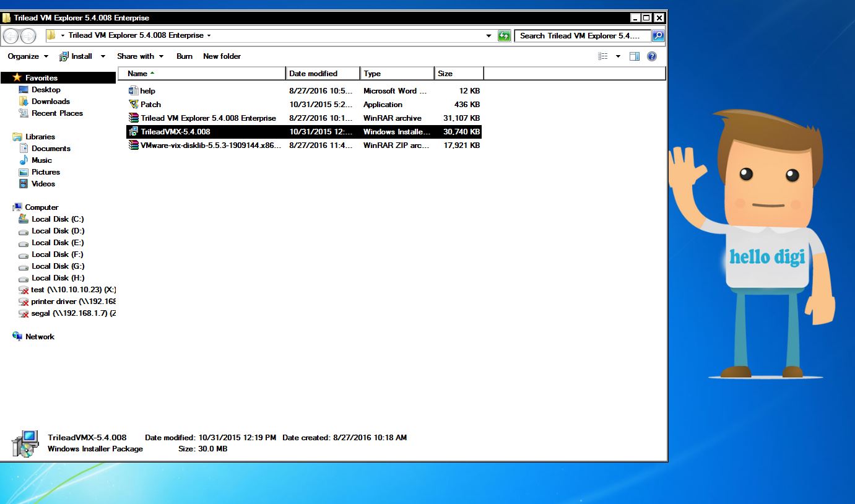855x504 pixels.
Task: Click the Favorites star icon
Action: [x=17, y=78]
